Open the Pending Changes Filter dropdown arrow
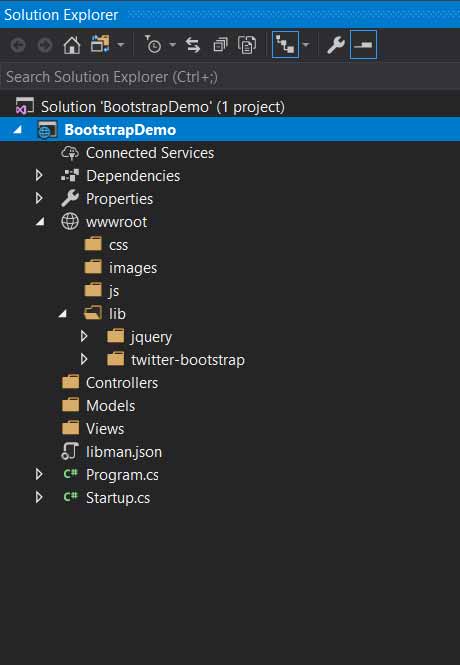 [x=172, y=45]
